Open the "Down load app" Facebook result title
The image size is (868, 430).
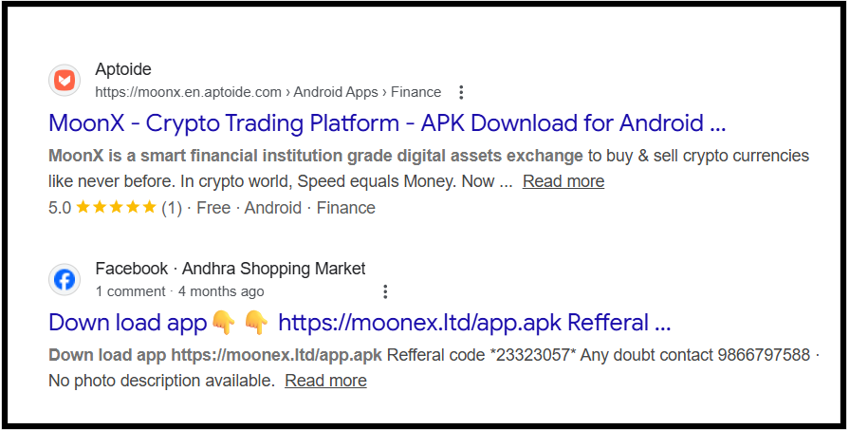360,323
